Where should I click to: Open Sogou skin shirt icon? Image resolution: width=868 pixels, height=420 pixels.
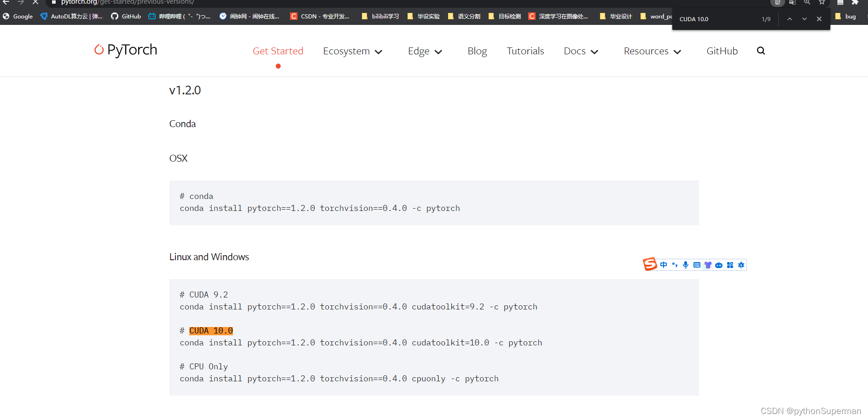pyautogui.click(x=708, y=265)
